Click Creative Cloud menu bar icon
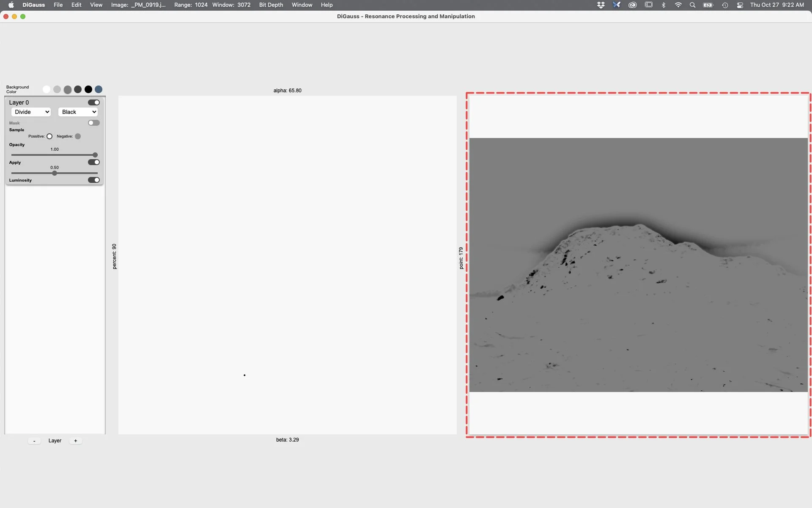 point(632,5)
